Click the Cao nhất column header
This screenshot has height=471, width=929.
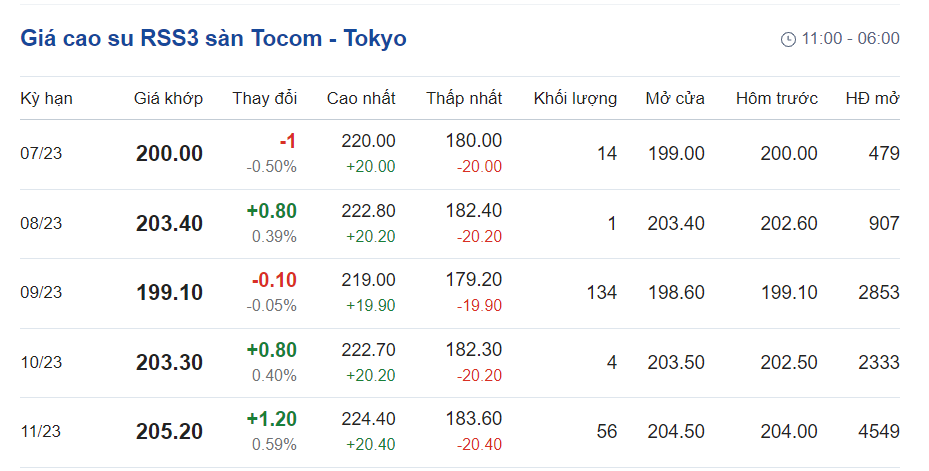coord(361,98)
